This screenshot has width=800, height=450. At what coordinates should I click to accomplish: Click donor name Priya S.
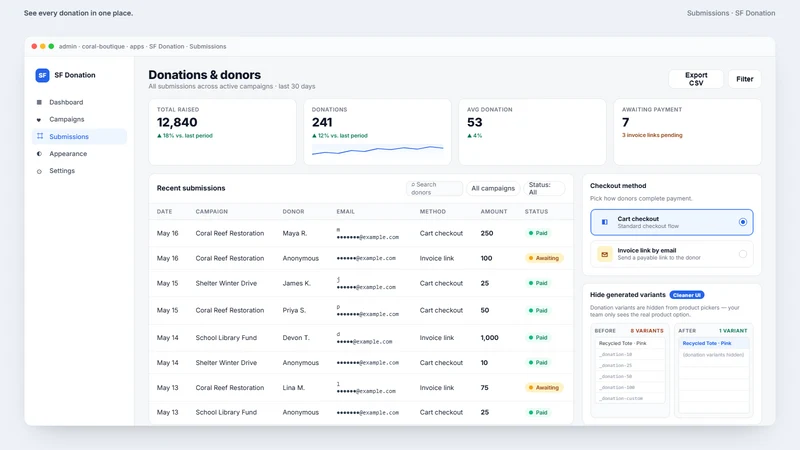294,310
